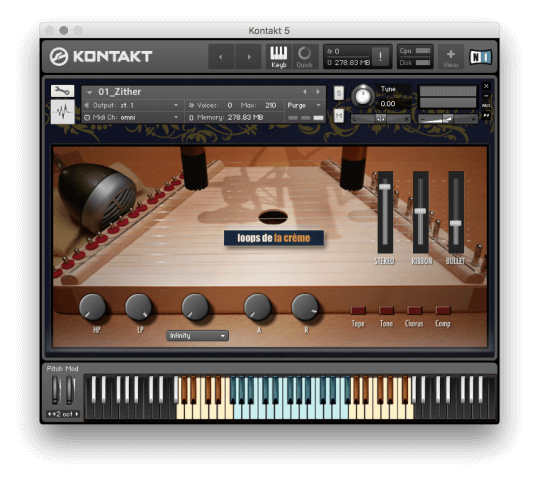The width and height of the screenshot is (540, 481).
Task: Click the PV button in instrument header
Action: [x=486, y=115]
